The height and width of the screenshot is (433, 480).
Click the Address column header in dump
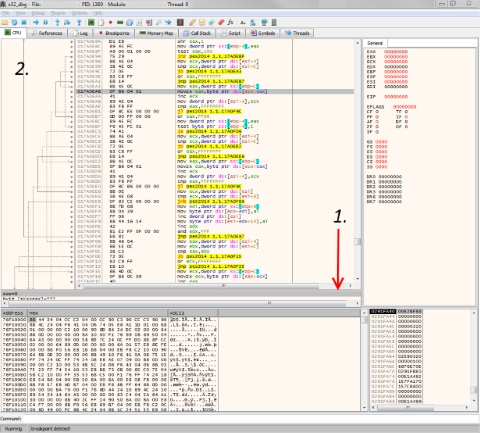15,313
